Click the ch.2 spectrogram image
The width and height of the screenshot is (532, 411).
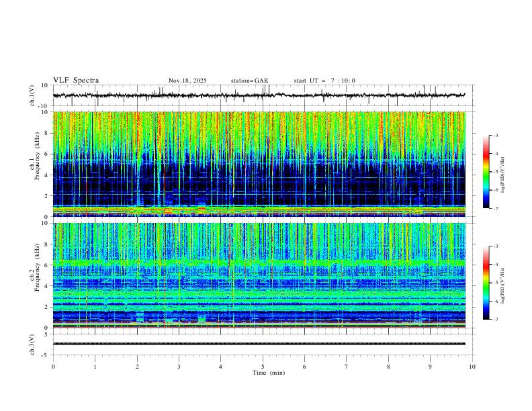(259, 275)
